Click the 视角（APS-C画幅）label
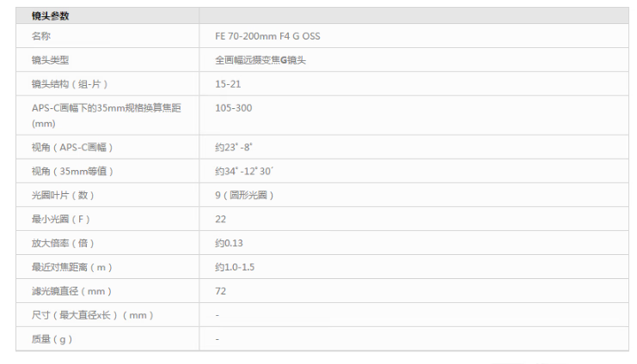 (72, 148)
